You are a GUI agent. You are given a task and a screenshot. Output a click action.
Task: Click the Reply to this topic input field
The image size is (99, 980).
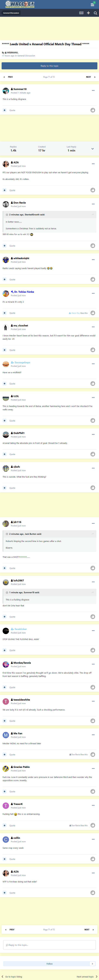click(x=50, y=945)
